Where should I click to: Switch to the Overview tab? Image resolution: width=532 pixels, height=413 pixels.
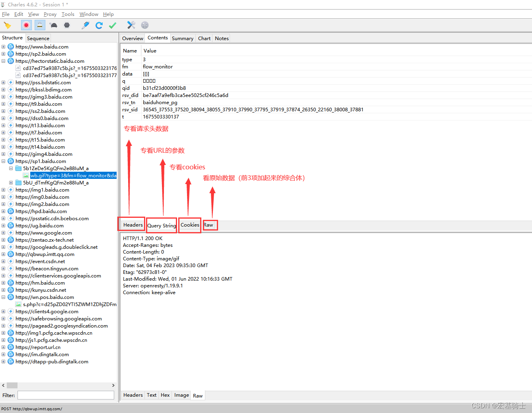pos(133,39)
